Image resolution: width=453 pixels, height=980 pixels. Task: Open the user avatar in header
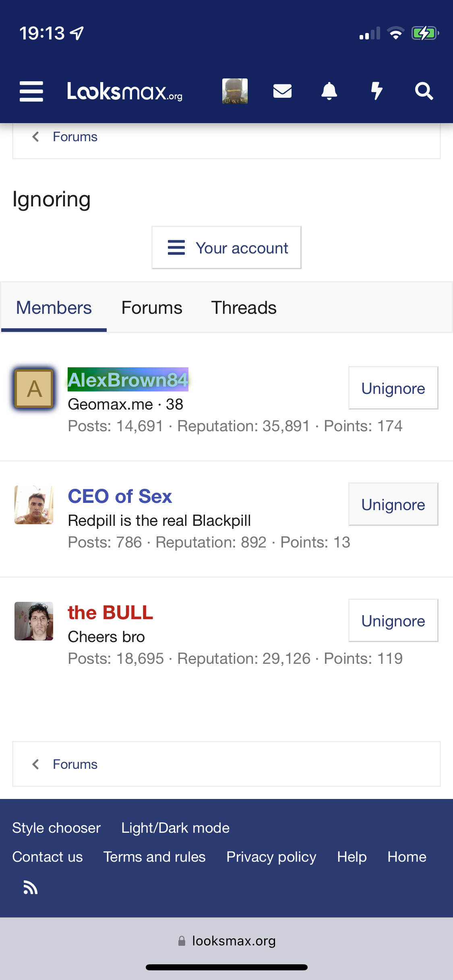coord(235,91)
